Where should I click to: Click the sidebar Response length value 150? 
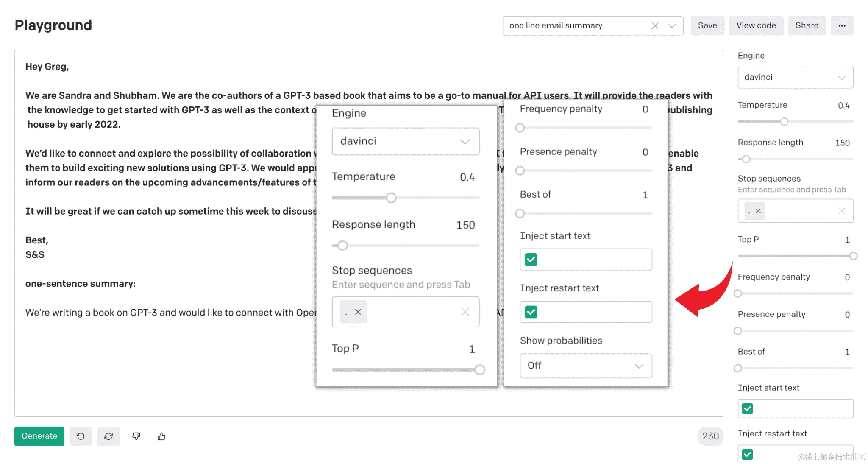tap(842, 143)
